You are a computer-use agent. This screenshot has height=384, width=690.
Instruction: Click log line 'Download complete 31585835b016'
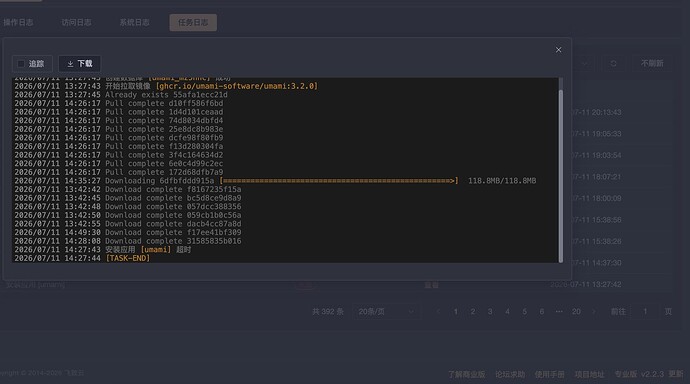coord(173,241)
